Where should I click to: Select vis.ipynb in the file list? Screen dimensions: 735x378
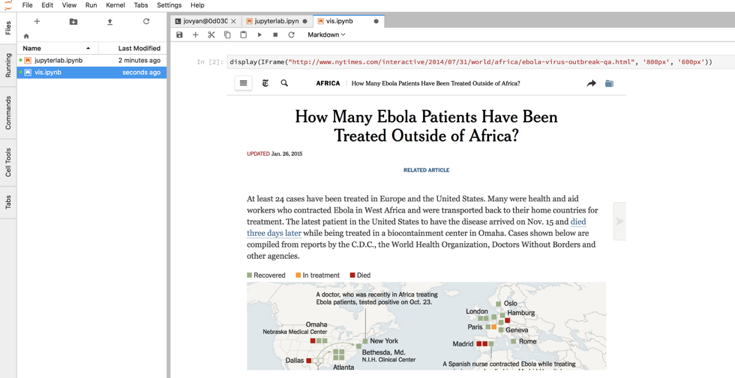[92, 72]
